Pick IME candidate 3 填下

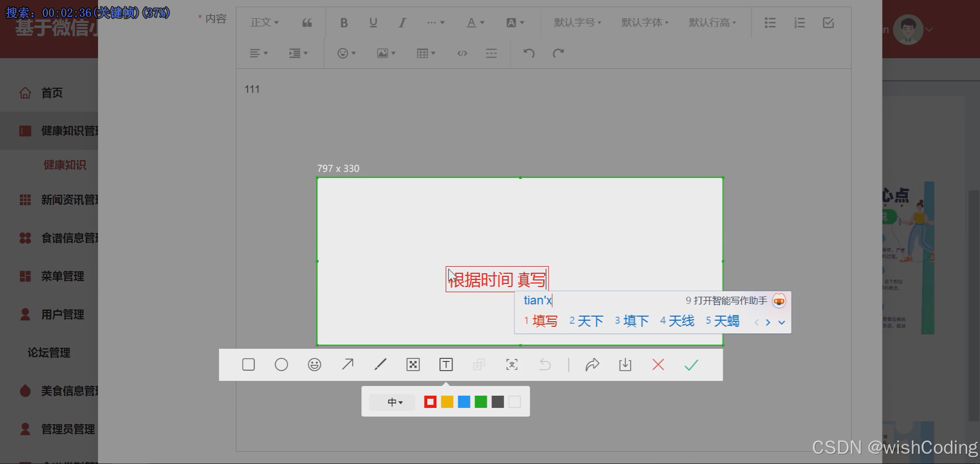(631, 321)
